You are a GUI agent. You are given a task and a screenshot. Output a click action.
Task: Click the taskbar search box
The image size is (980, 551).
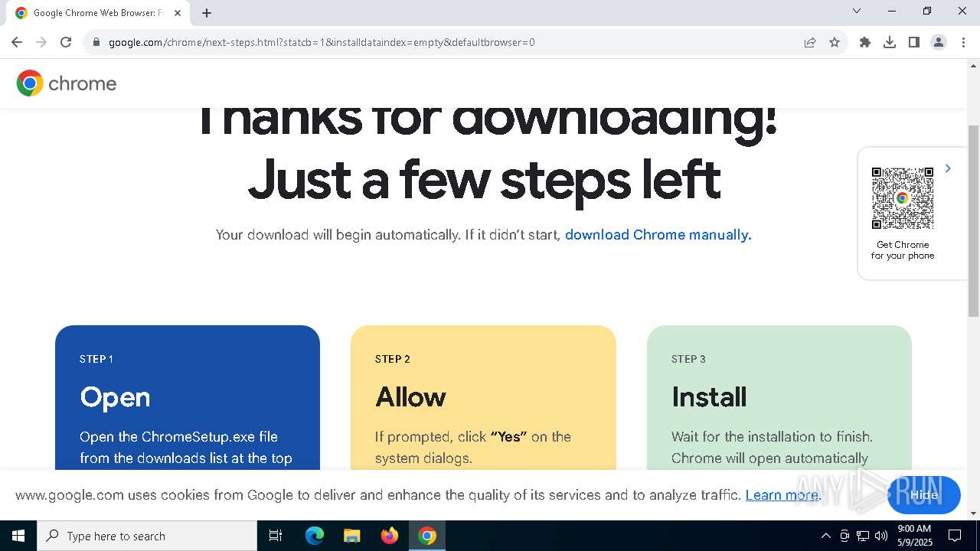147,536
